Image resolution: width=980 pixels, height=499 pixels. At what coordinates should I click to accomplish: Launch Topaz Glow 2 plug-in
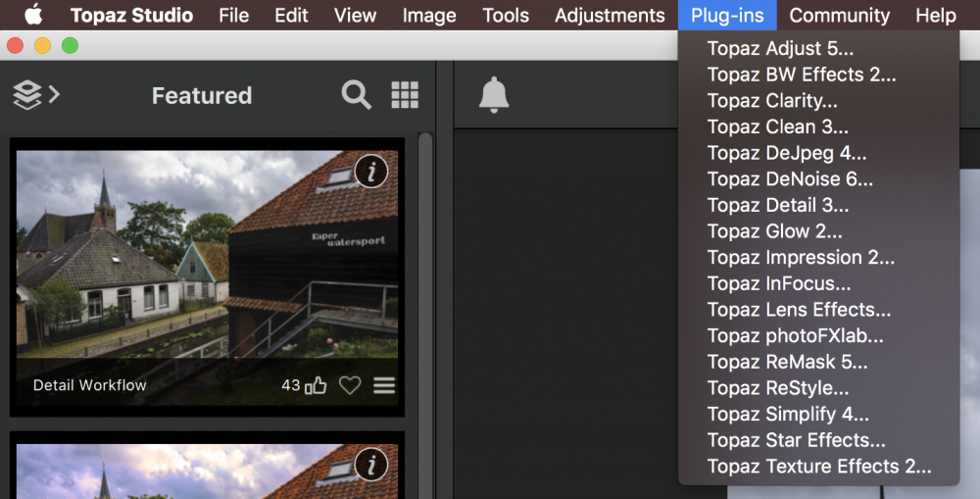tap(818, 231)
